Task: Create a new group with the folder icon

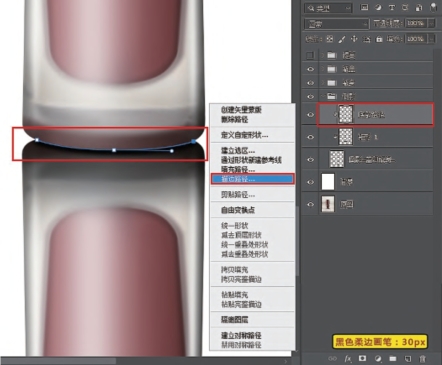Action: click(393, 359)
